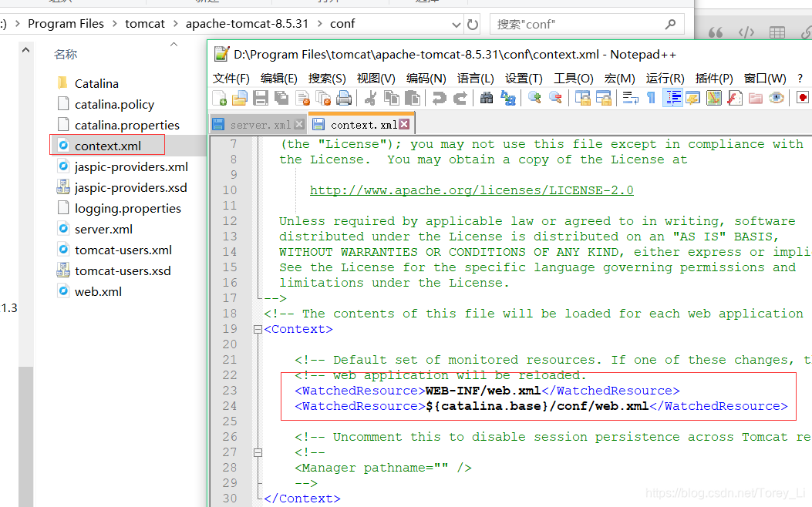Image resolution: width=812 pixels, height=507 pixels.
Task: Click the New file icon in Notepad++
Action: [x=220, y=98]
